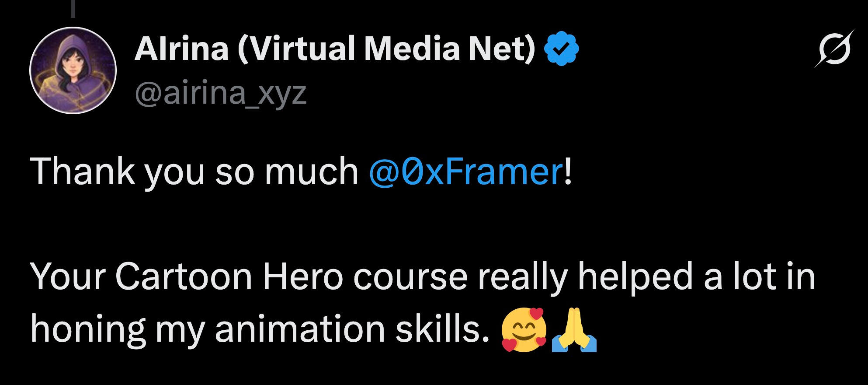Image resolution: width=868 pixels, height=385 pixels.
Task: Open the @0xFramer mention link
Action: click(x=465, y=171)
